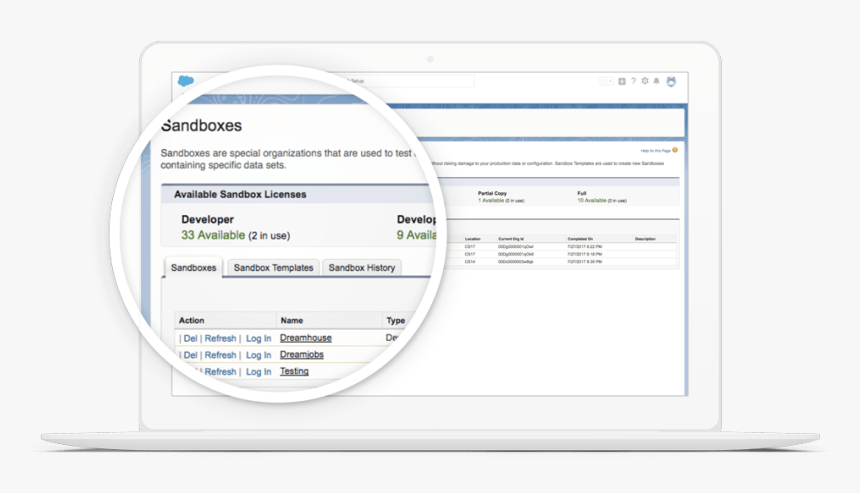Delete the Dreamhouse sandbox via Del
Image resolution: width=860 pixels, height=493 pixels.
(x=190, y=338)
